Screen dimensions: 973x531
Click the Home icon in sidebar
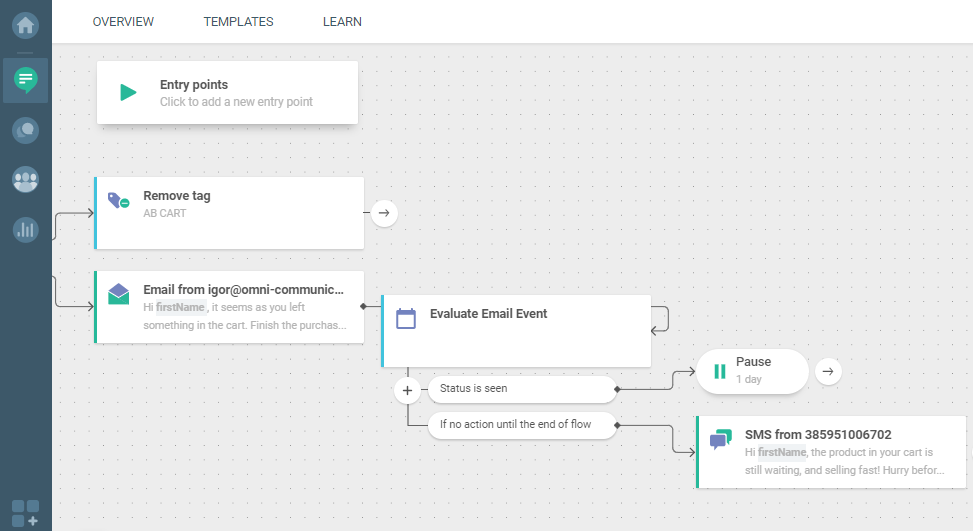click(x=26, y=24)
